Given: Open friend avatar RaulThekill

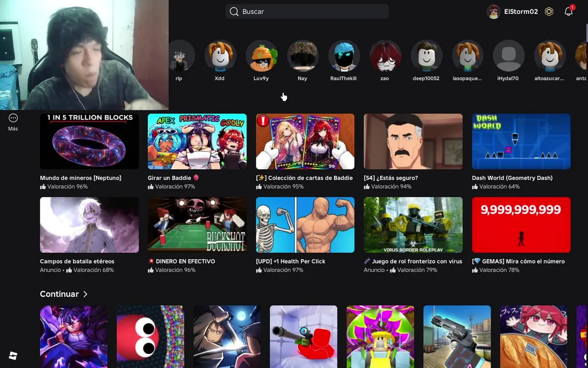Looking at the screenshot, I should [344, 56].
